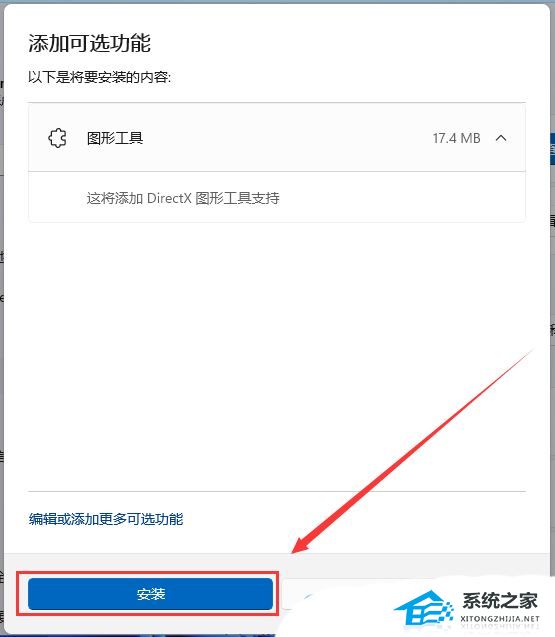Collapse the 图形工具 details chevron
The image size is (555, 637).
tap(501, 138)
